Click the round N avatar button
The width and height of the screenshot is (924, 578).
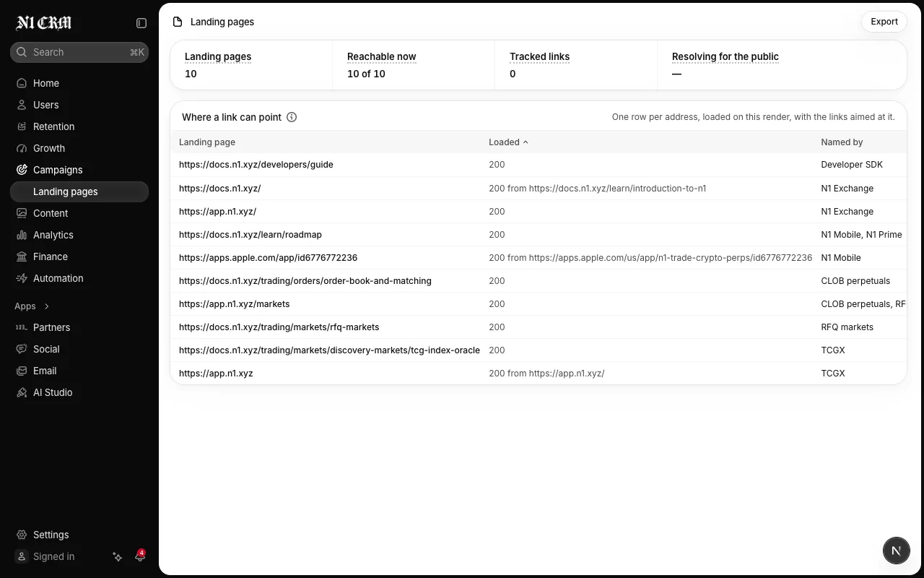coord(897,551)
